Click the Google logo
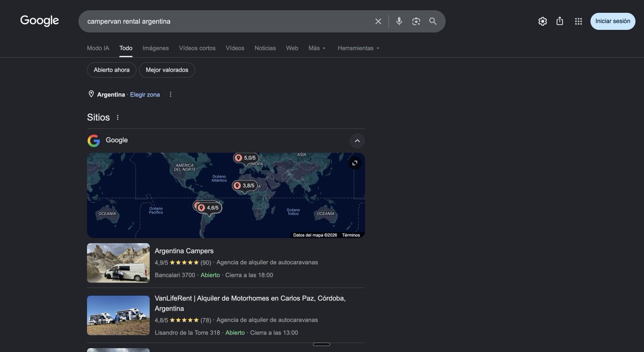The image size is (644, 352). click(x=40, y=21)
